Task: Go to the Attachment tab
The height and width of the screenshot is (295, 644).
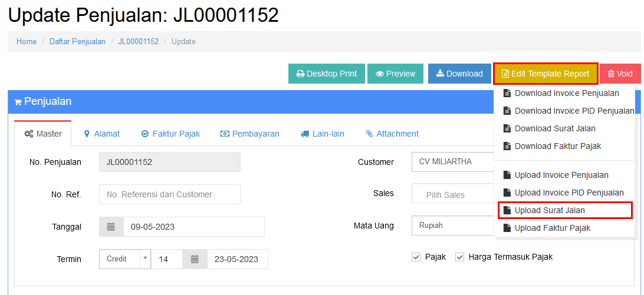Action: coord(392,134)
